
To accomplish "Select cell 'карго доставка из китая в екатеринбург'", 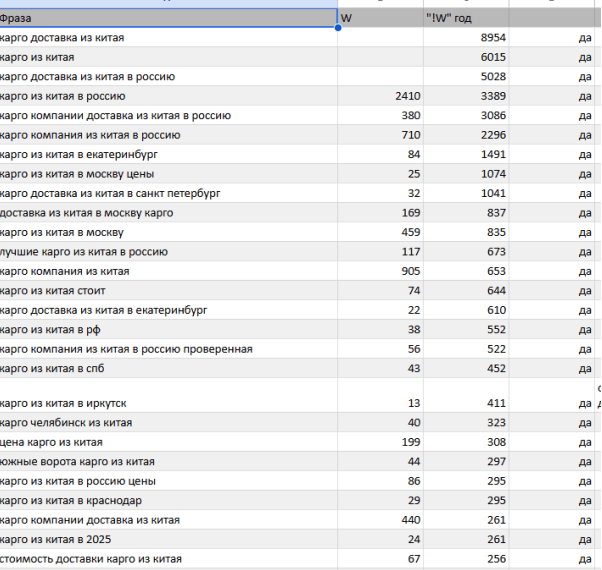I will point(169,310).
